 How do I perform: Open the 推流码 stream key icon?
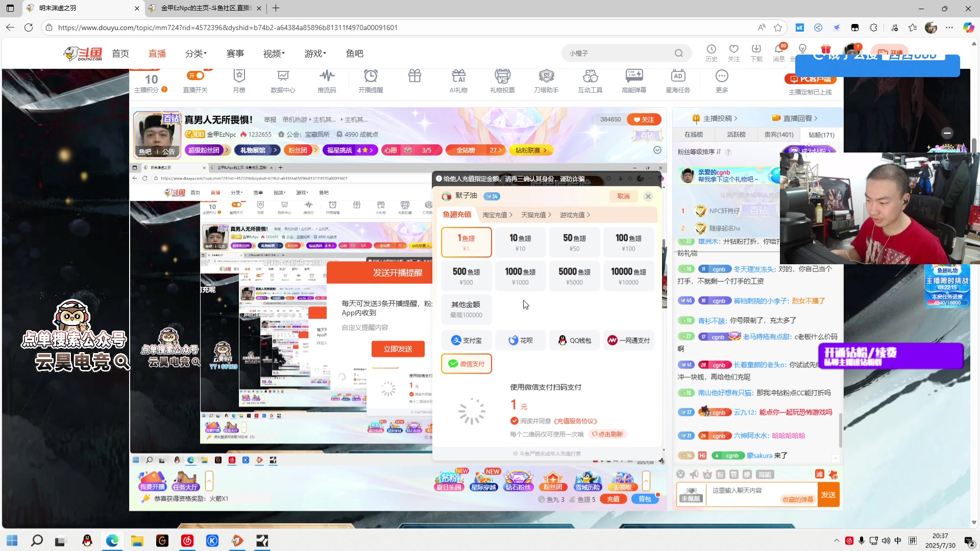click(327, 81)
